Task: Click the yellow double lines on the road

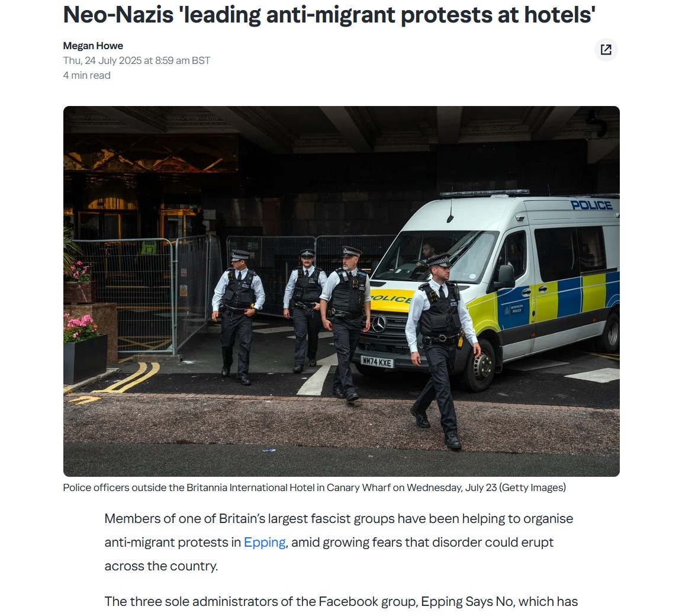Action: click(134, 378)
